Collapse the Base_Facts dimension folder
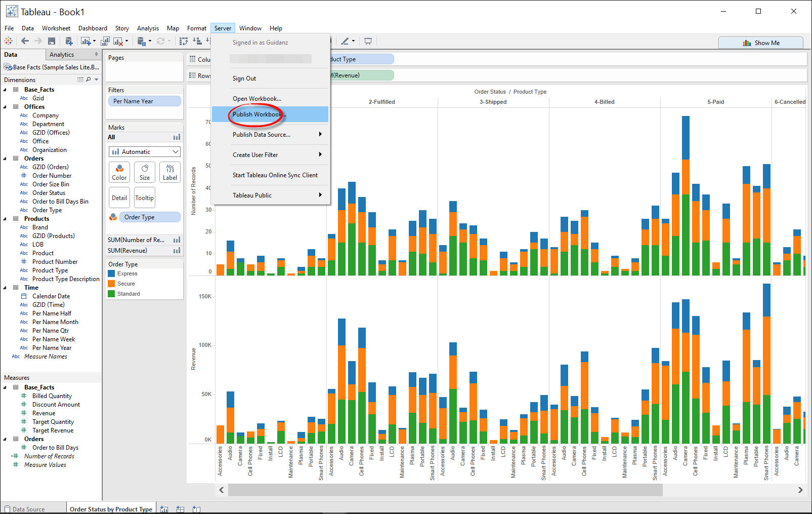The height and width of the screenshot is (514, 812). click(5, 90)
